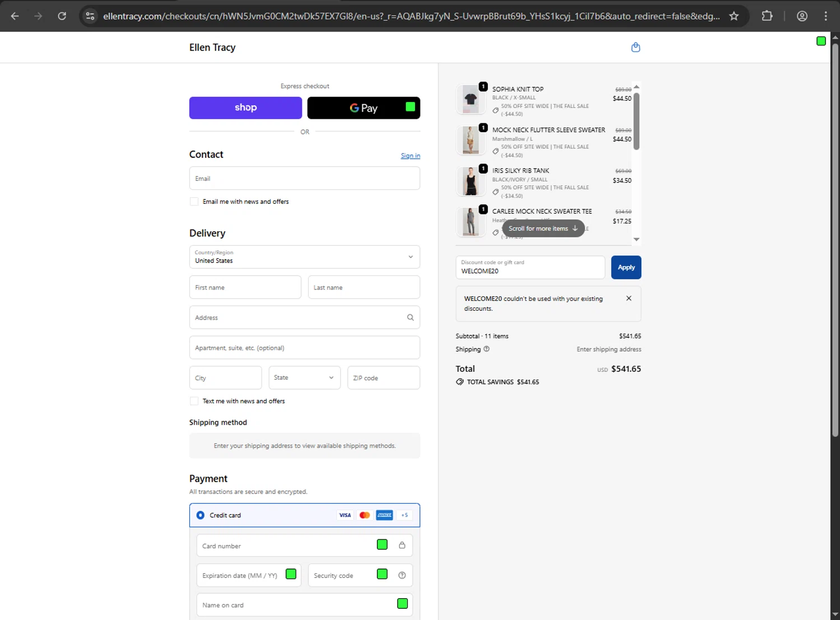
Task: Pay with Google Pay express button
Action: point(364,108)
